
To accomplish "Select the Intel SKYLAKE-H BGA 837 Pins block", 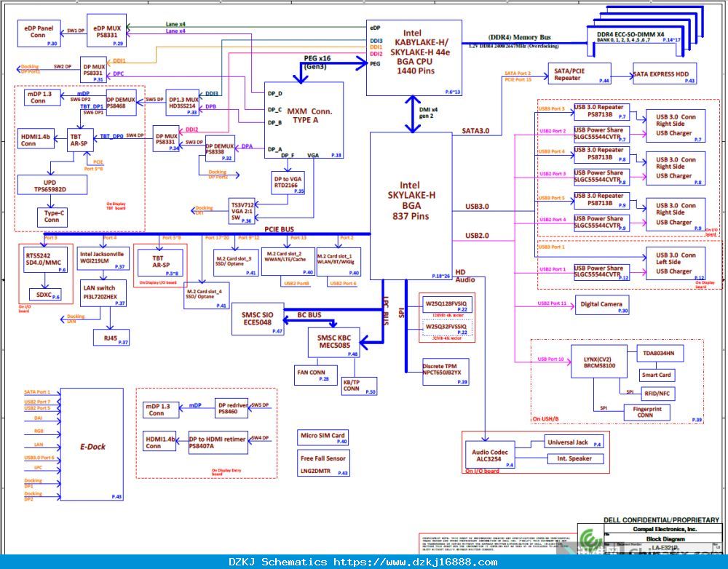I will (411, 206).
